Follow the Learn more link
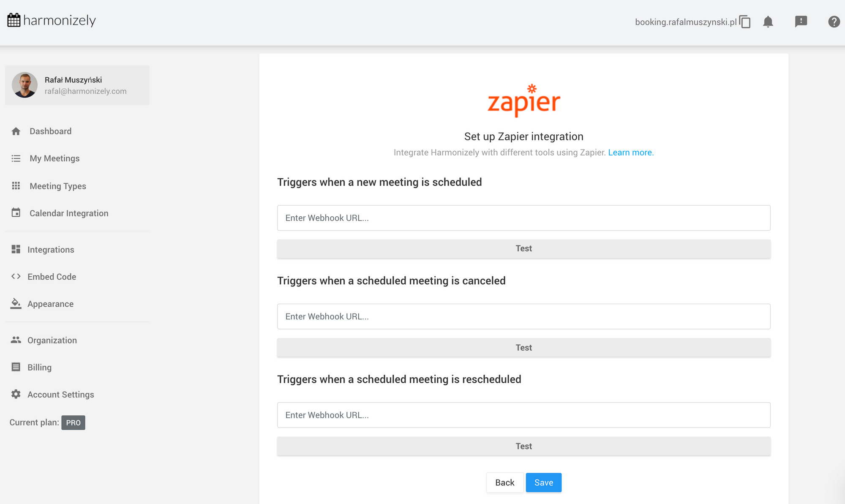This screenshot has height=504, width=845. click(631, 153)
